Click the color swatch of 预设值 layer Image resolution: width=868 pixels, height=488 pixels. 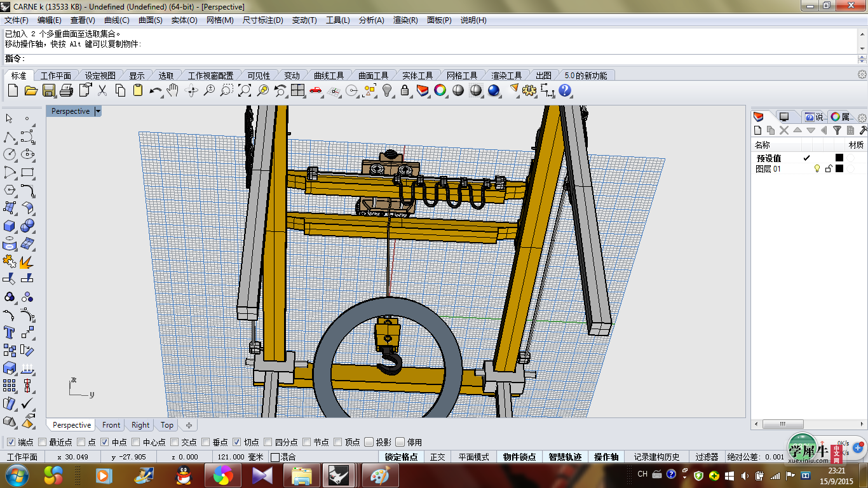click(839, 158)
